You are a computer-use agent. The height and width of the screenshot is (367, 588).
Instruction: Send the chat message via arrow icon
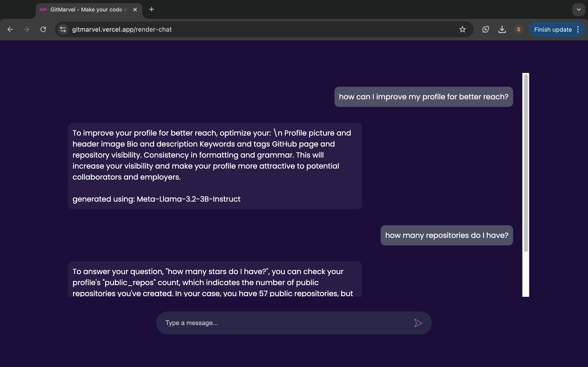click(418, 323)
